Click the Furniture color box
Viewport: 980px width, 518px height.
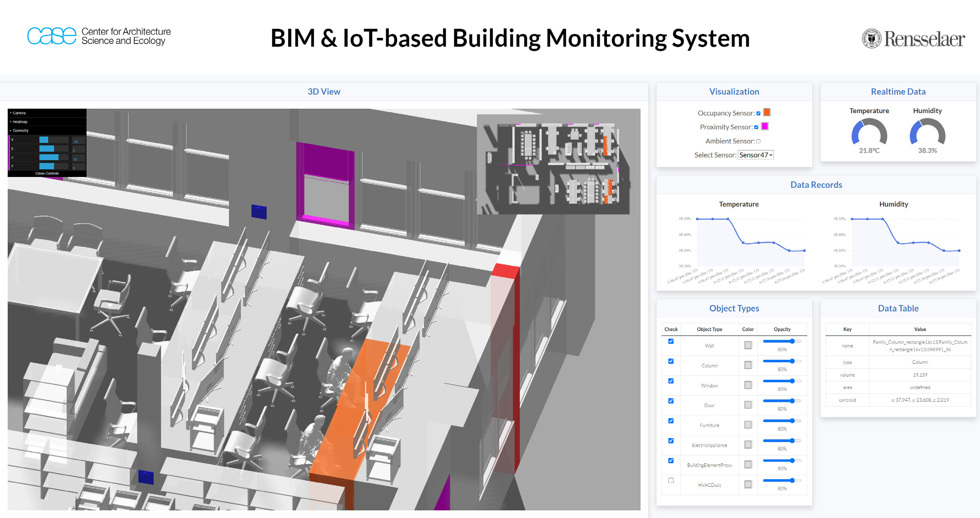click(748, 425)
